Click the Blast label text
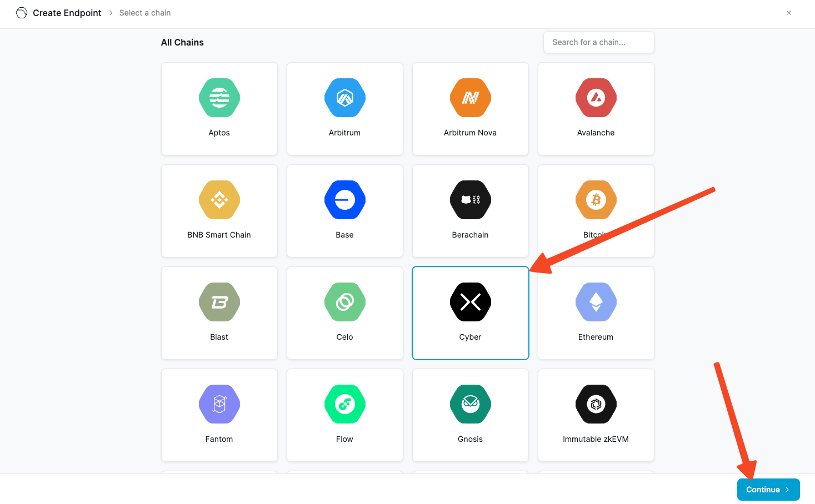Viewport: 815px width, 504px height. [x=219, y=337]
